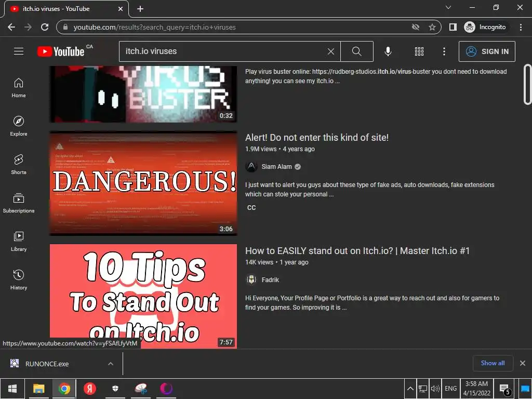
Task: Expand RUNONCE.exe download options chevron
Action: 111,364
